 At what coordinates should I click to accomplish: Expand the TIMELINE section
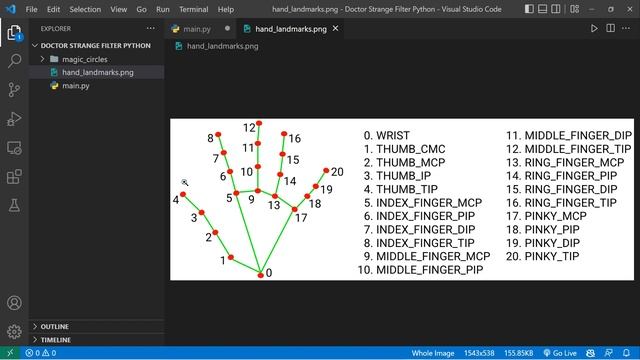tap(96, 340)
